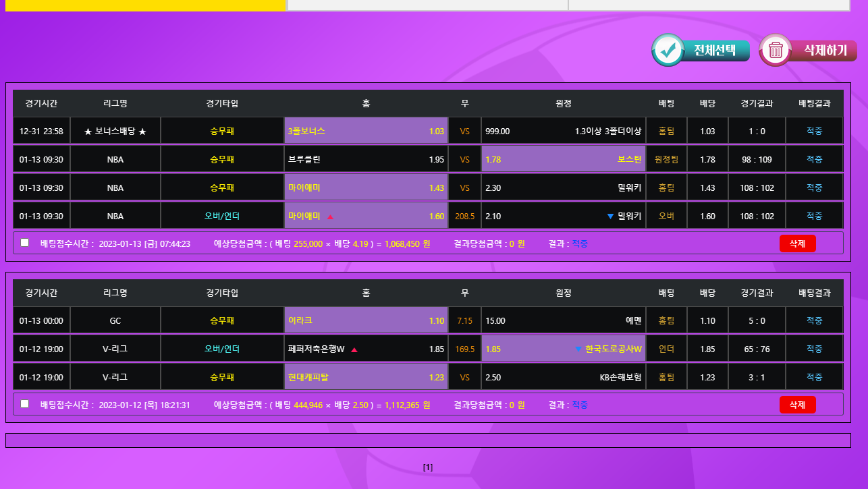This screenshot has width=868, height=489.
Task: Select the 보스턴 away odds cell
Action: point(563,160)
